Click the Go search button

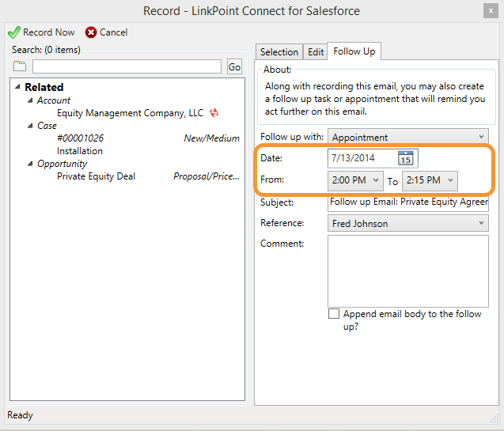pos(234,66)
